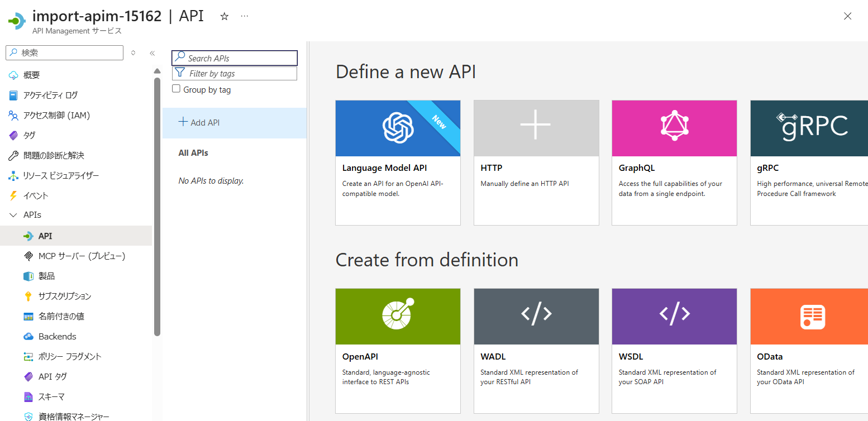Click the sidebar vertical scrollbar
This screenshot has height=421, width=868.
(157, 207)
